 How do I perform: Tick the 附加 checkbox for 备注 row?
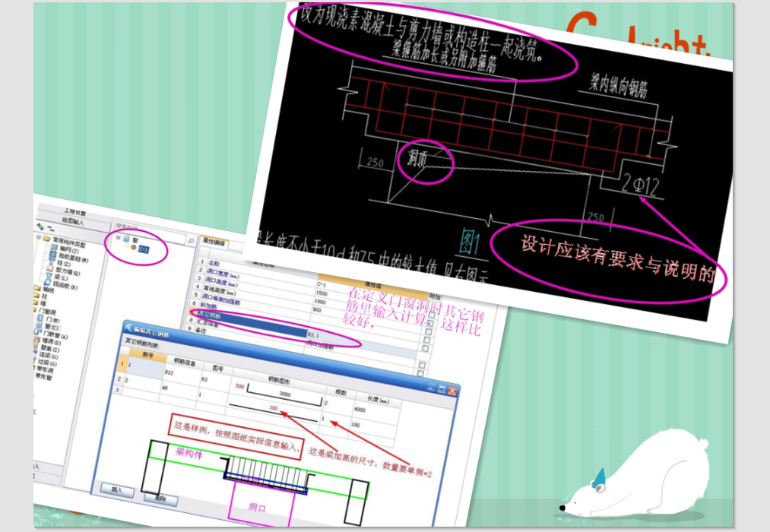420,373
